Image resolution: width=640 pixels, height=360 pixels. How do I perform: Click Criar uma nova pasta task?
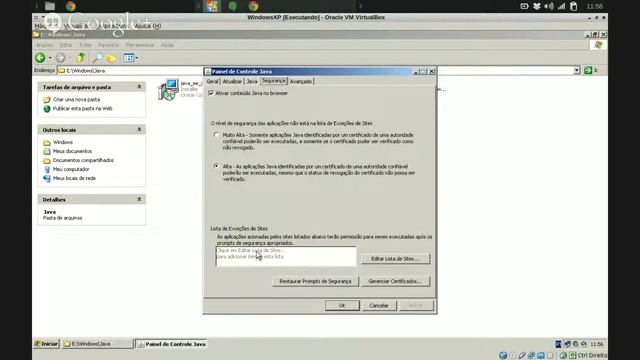(x=76, y=100)
